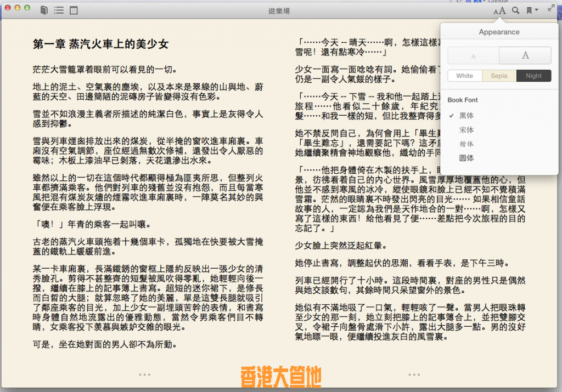Expand the bookmark dropdown arrow
562x392 pixels.
[x=537, y=10]
